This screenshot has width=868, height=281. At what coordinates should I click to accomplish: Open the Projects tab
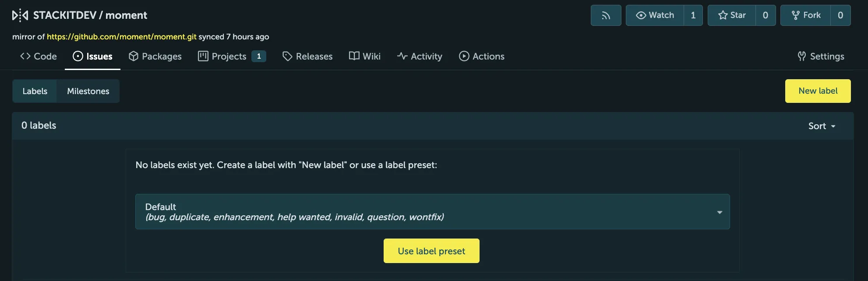232,56
